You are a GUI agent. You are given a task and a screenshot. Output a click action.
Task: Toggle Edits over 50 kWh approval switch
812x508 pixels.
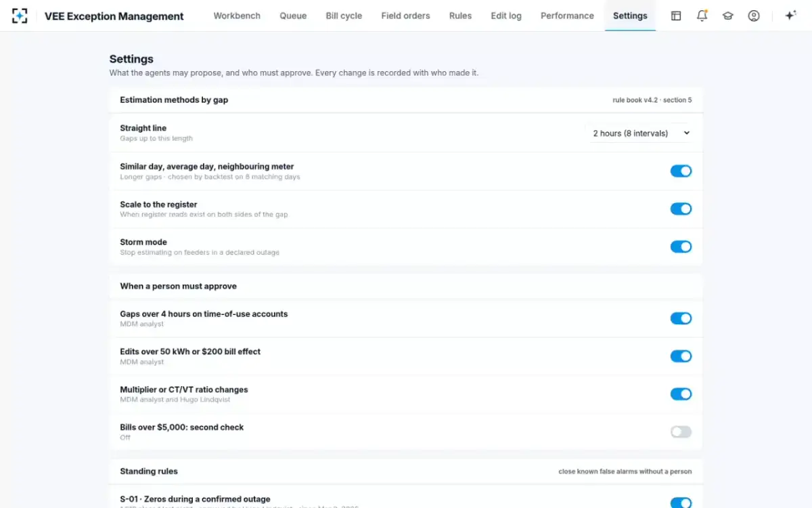(681, 356)
